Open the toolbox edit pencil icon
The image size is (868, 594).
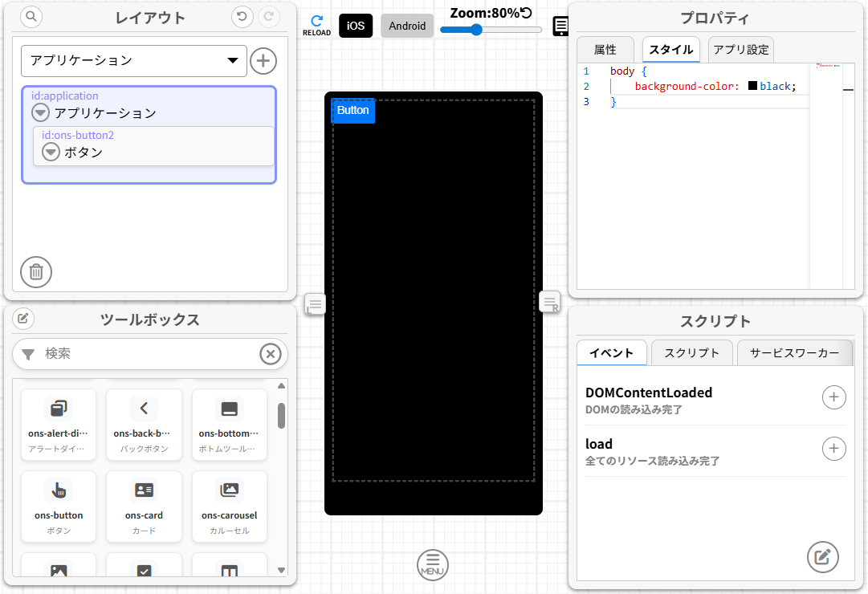pyautogui.click(x=23, y=319)
